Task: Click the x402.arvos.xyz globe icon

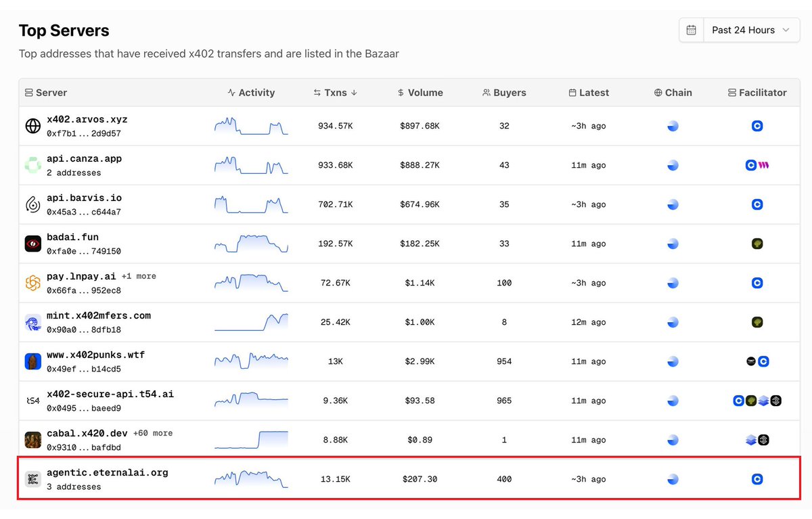Action: (32, 126)
